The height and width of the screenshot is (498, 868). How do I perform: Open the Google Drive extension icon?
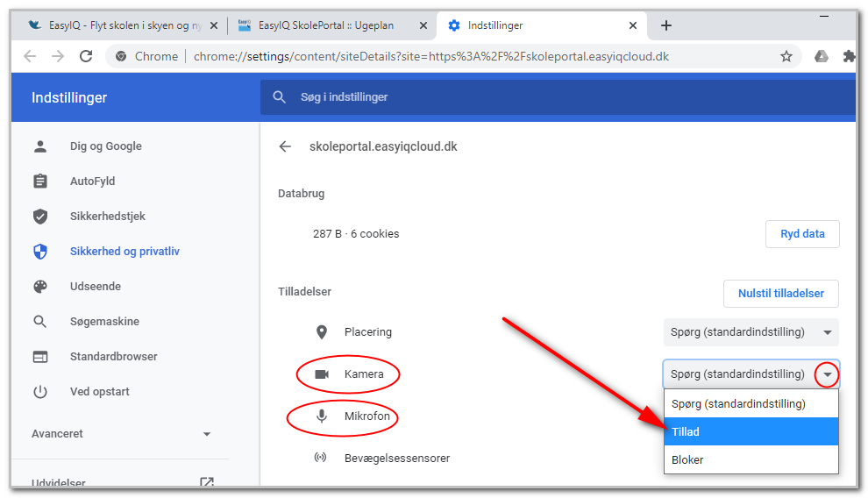click(x=821, y=56)
